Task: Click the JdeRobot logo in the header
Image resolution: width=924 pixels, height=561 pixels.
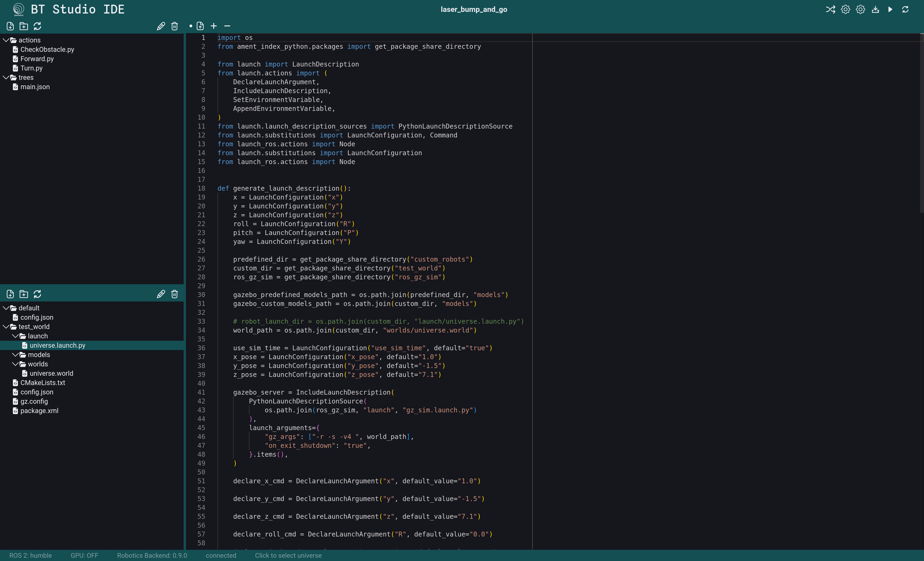Action: [18, 9]
